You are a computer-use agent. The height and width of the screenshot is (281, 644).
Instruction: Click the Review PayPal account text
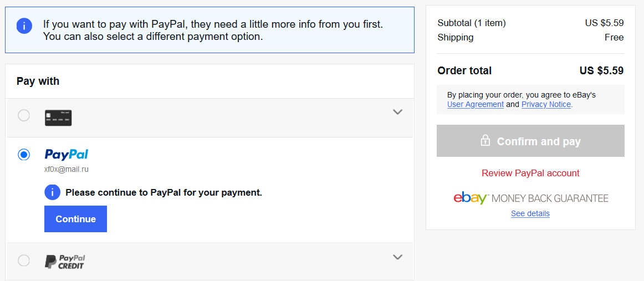pos(530,173)
